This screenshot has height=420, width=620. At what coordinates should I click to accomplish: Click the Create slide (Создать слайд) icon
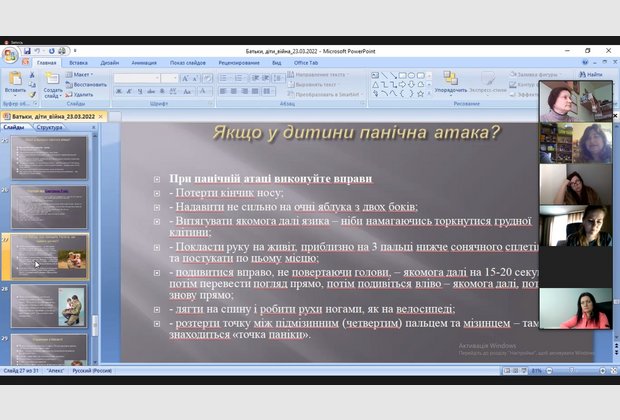pos(52,81)
